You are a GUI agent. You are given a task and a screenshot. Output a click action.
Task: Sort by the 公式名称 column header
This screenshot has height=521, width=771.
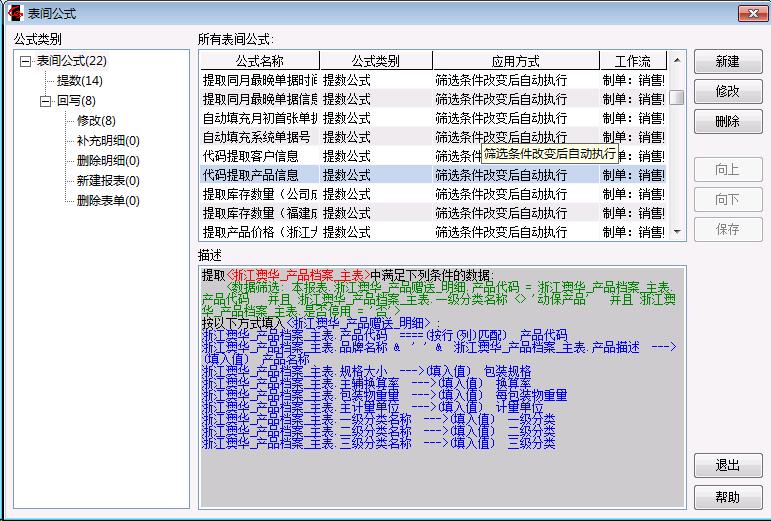259,61
